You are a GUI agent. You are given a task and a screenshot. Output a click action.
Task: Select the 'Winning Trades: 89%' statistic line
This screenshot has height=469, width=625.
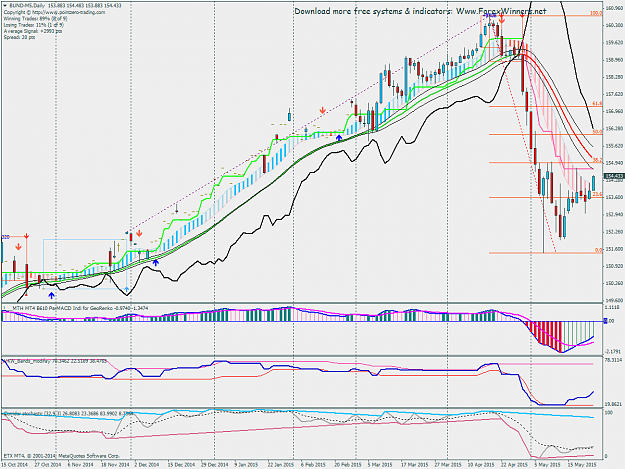(35, 19)
